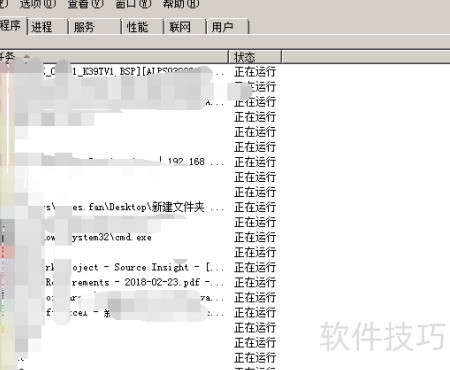Open the 窗口 menu
Image resolution: width=450 pixels, height=370 pixels.
point(133,4)
